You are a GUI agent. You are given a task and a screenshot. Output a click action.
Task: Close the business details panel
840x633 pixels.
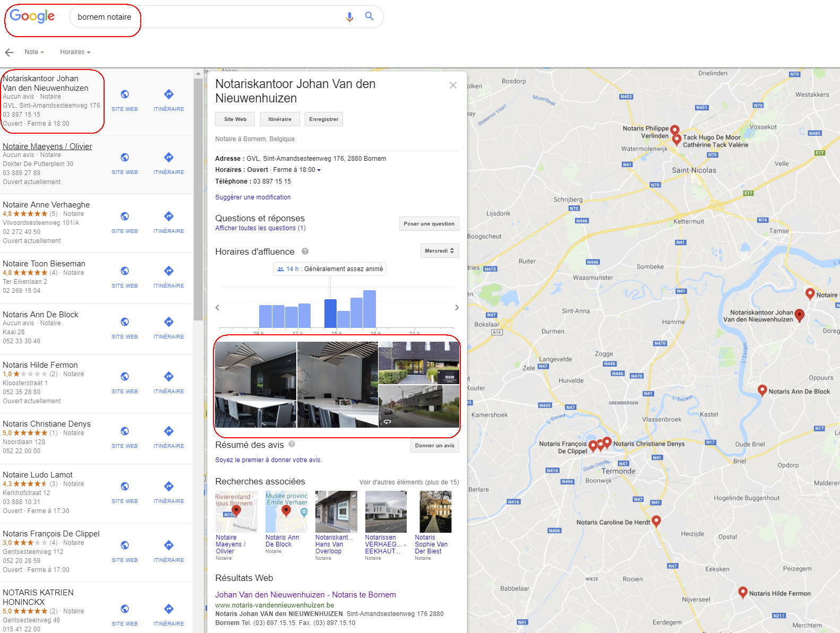[453, 85]
